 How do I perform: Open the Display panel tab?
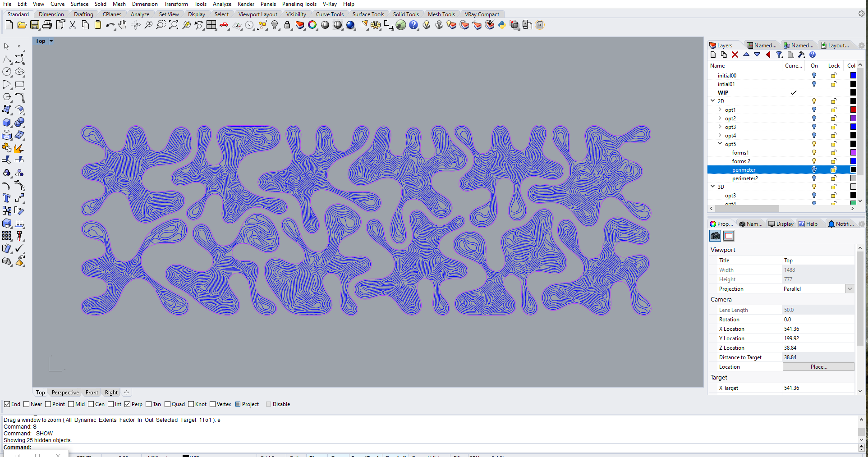(781, 224)
